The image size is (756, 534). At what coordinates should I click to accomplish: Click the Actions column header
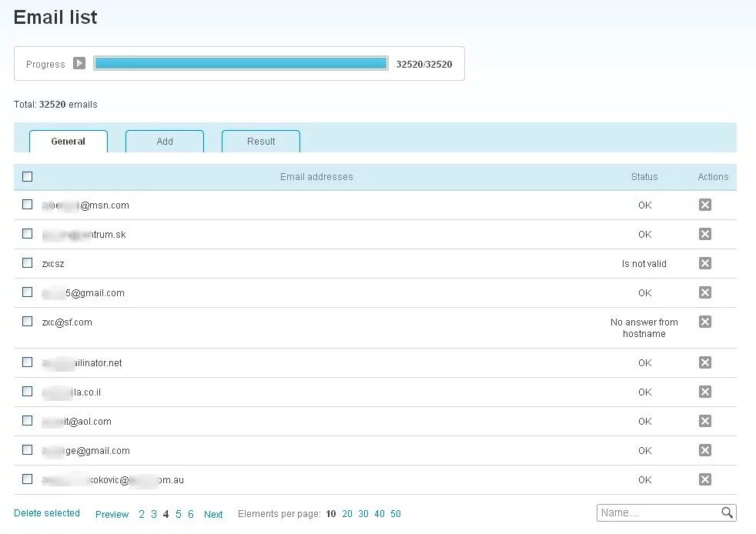pos(713,177)
